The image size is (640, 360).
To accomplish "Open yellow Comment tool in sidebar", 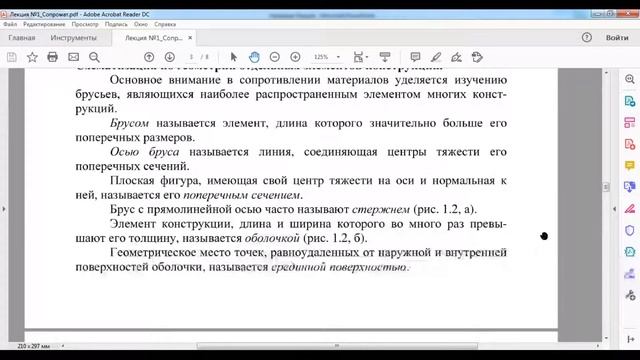I will pos(630,165).
